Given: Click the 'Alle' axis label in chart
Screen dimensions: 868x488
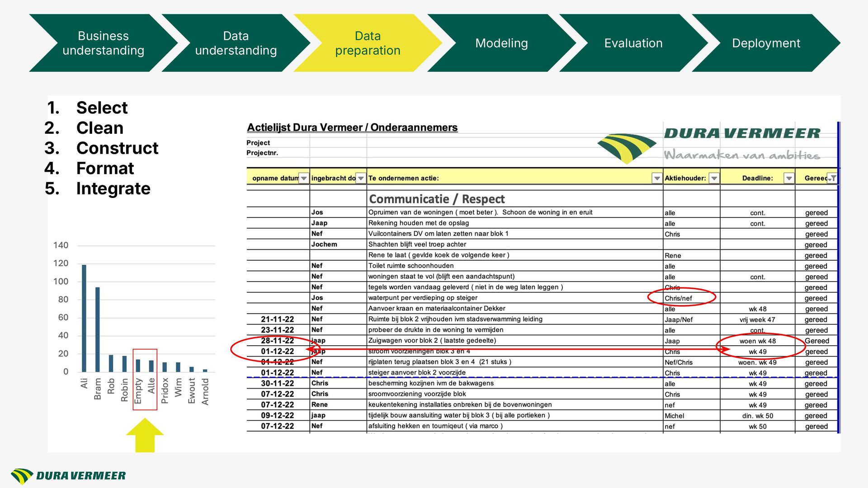Looking at the screenshot, I should (151, 386).
